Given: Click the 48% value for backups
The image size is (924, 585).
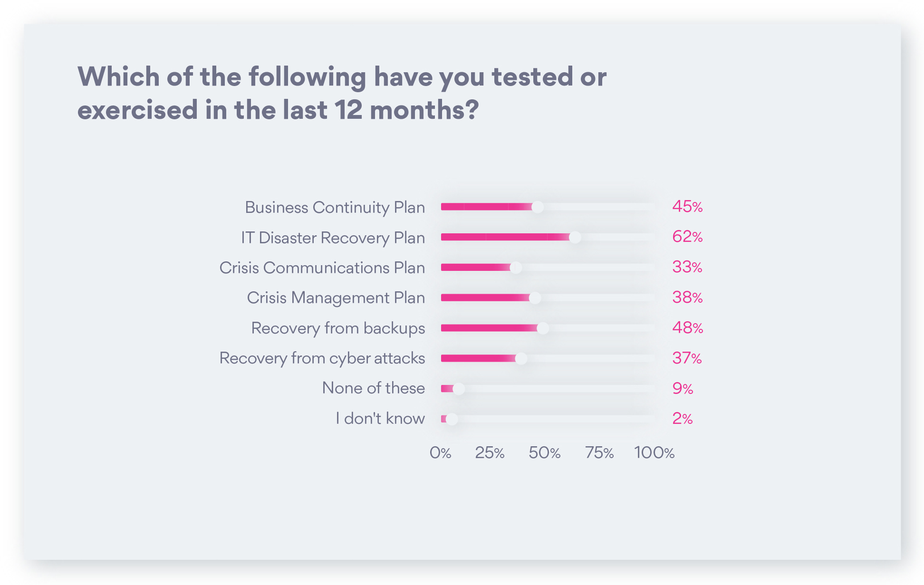Looking at the screenshot, I should pyautogui.click(x=687, y=327).
